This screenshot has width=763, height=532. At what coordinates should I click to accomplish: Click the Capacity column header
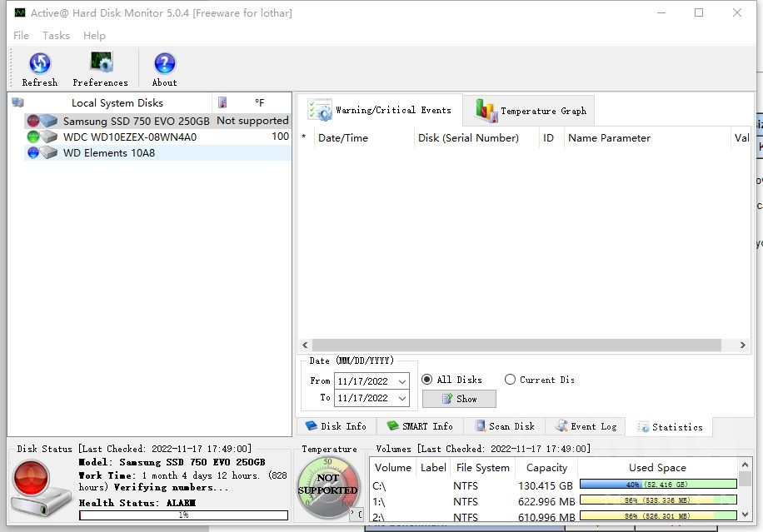tap(546, 468)
